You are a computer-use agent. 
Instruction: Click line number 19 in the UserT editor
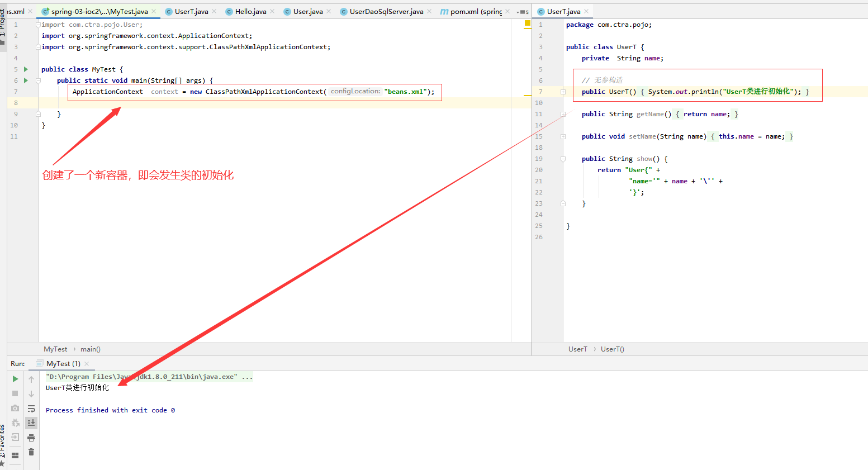coord(539,159)
